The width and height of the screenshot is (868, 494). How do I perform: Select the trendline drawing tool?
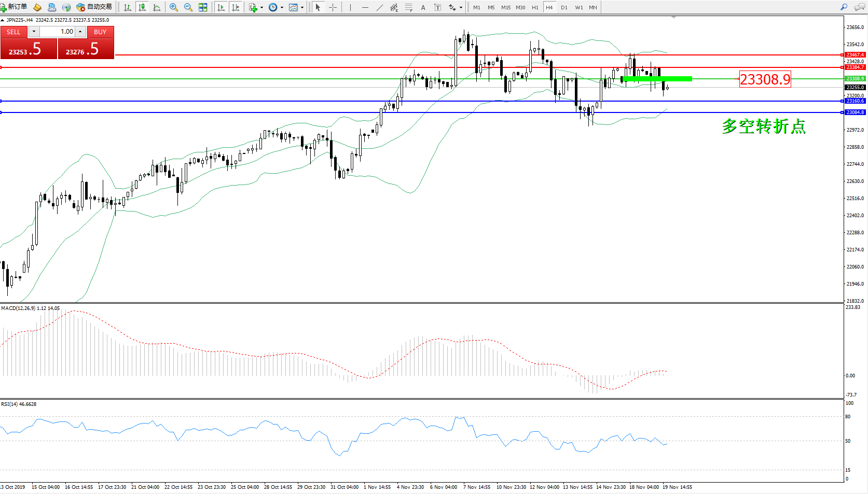click(x=380, y=7)
